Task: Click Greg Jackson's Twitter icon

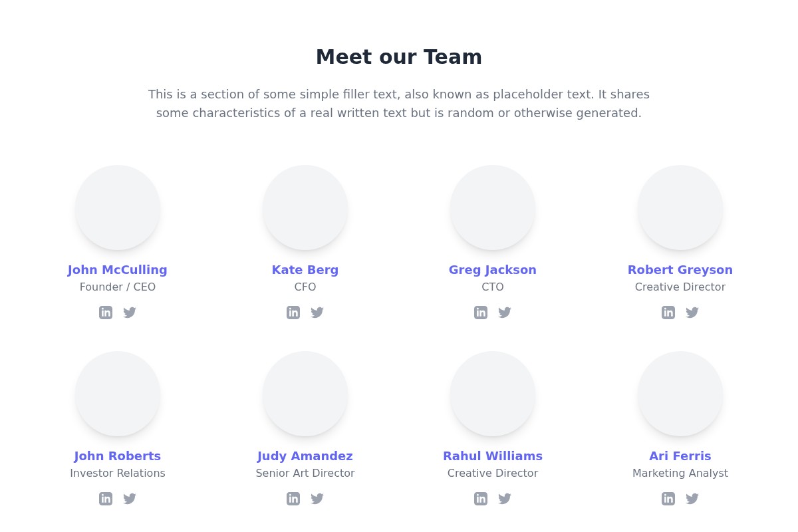Action: coord(505,312)
